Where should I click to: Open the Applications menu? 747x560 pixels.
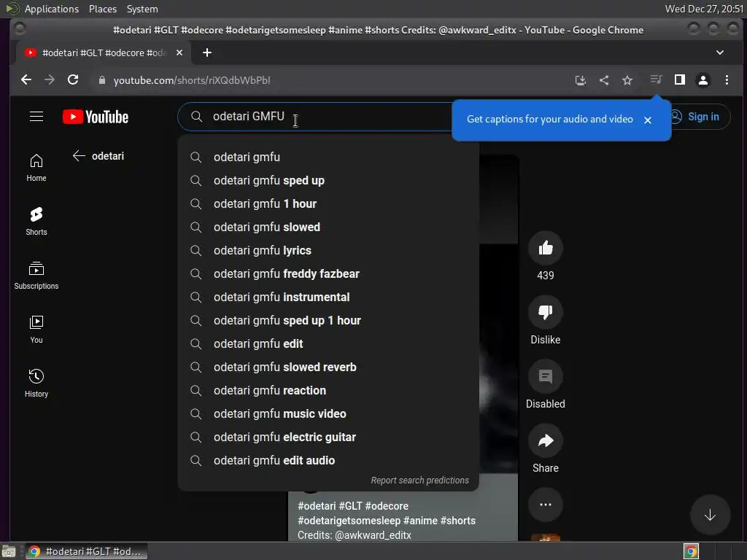tap(52, 9)
